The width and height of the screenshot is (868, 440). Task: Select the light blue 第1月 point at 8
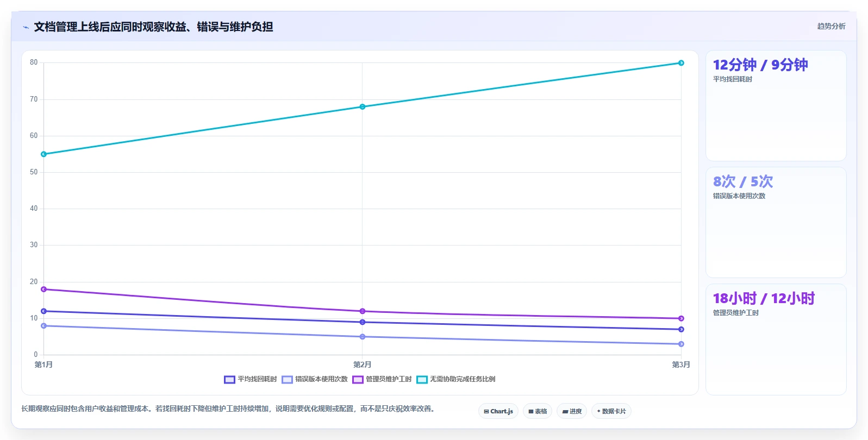pos(44,326)
